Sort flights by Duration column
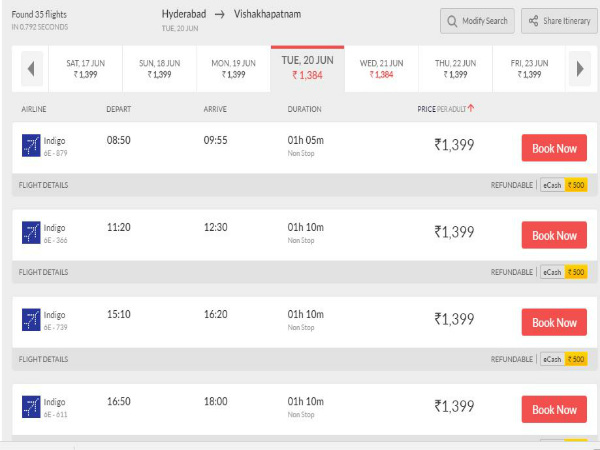 pyautogui.click(x=305, y=108)
